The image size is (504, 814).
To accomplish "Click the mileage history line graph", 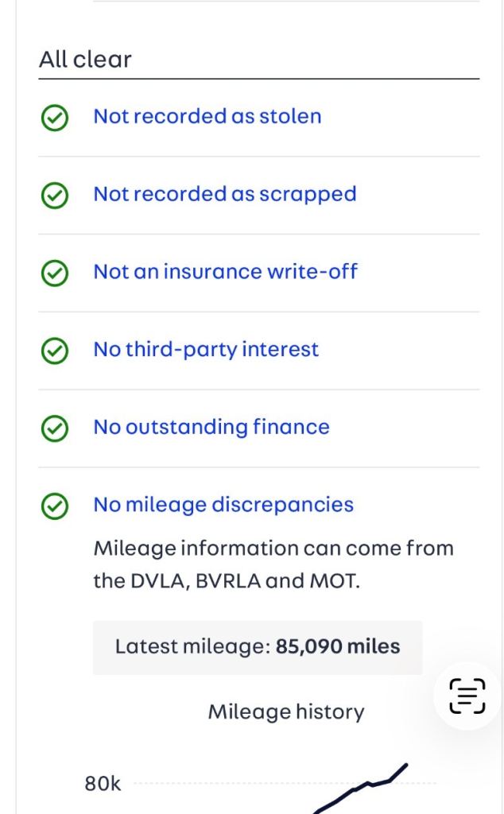I will tap(360, 788).
